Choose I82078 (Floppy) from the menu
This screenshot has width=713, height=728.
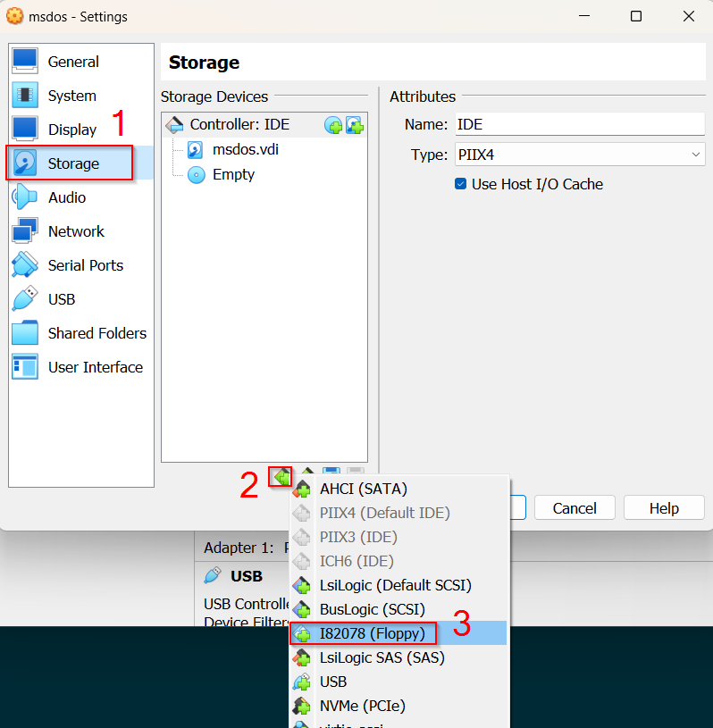click(x=374, y=633)
